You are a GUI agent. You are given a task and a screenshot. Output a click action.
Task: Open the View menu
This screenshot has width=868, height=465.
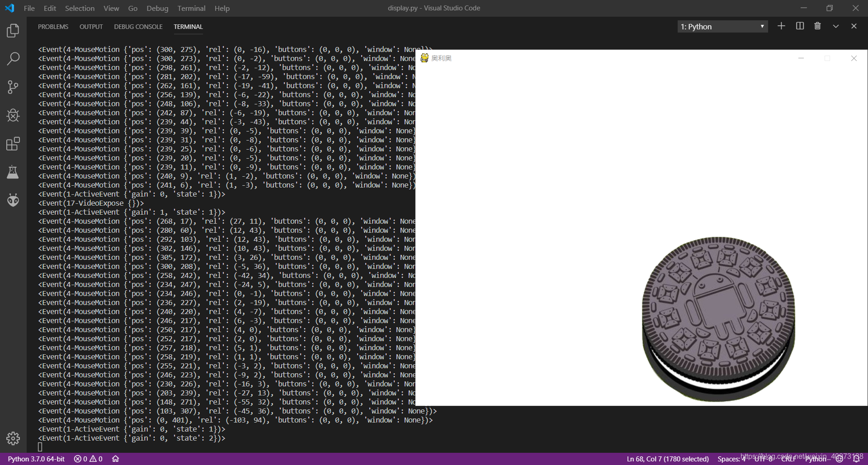(111, 8)
